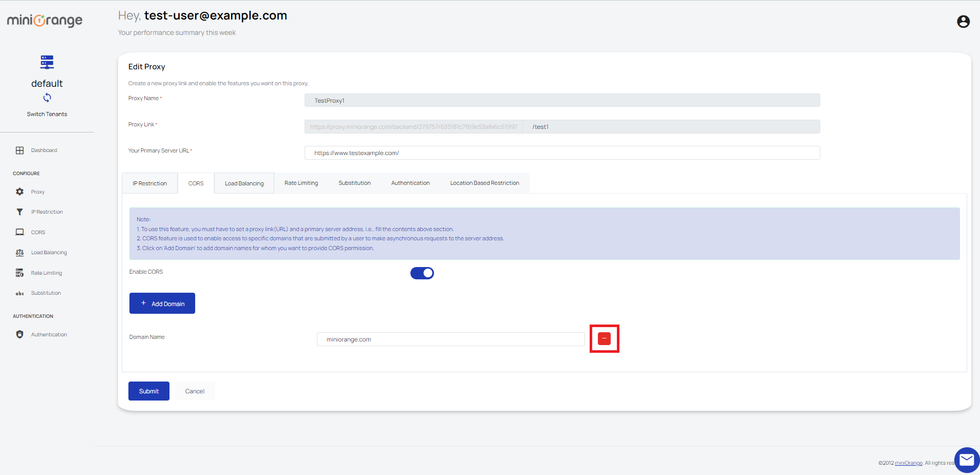The image size is (980, 475).
Task: Click the IP Restriction funnel icon
Action: pyautogui.click(x=20, y=212)
